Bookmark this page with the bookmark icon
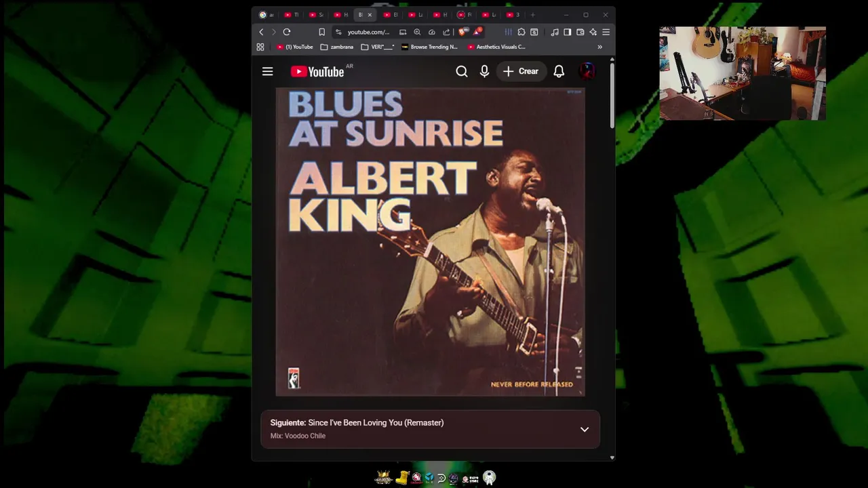The image size is (868, 488). pos(321,32)
